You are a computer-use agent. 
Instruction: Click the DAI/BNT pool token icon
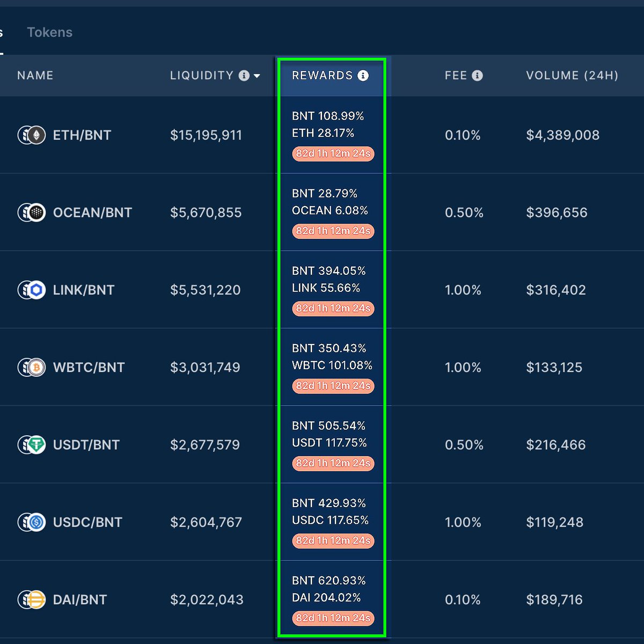(32, 599)
